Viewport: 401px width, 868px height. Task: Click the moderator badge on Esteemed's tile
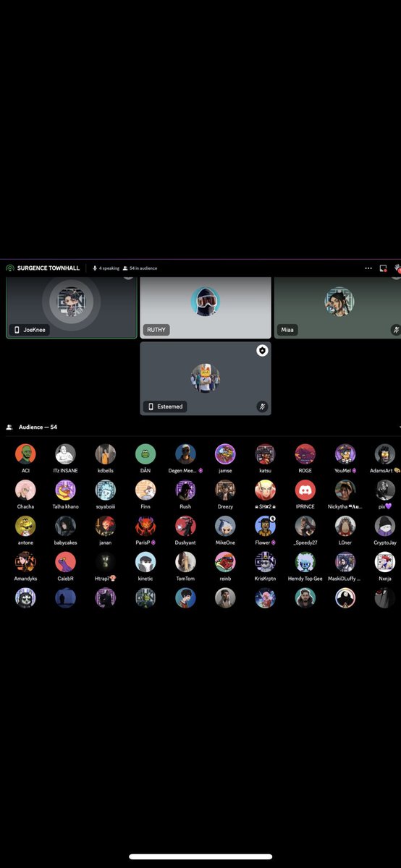coord(262,350)
